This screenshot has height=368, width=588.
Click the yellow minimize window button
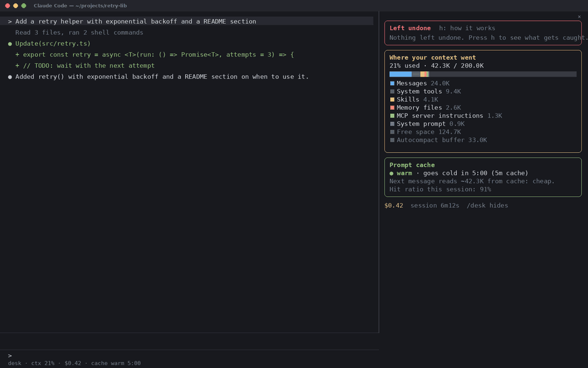(x=15, y=6)
